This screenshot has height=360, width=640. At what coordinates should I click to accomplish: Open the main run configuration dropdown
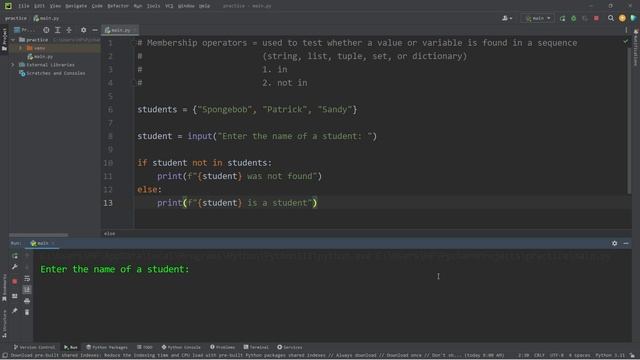pyautogui.click(x=538, y=18)
